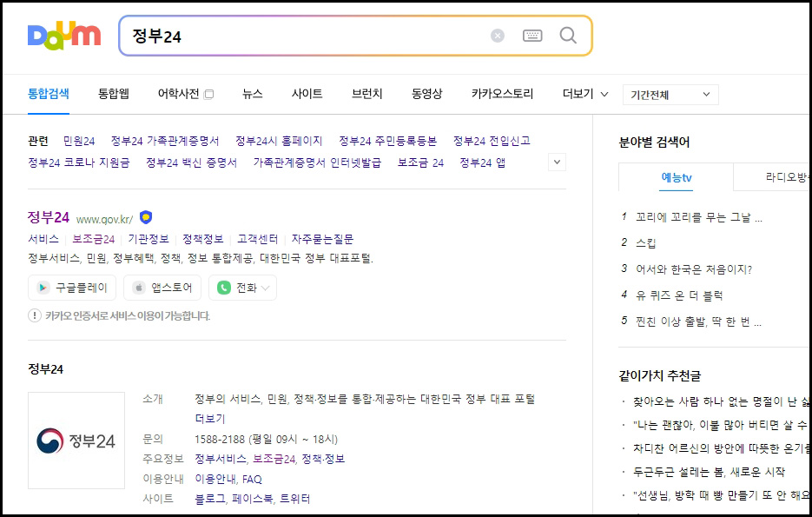
Task: Open ranked item 찐친 이상 출발
Action: click(x=698, y=322)
